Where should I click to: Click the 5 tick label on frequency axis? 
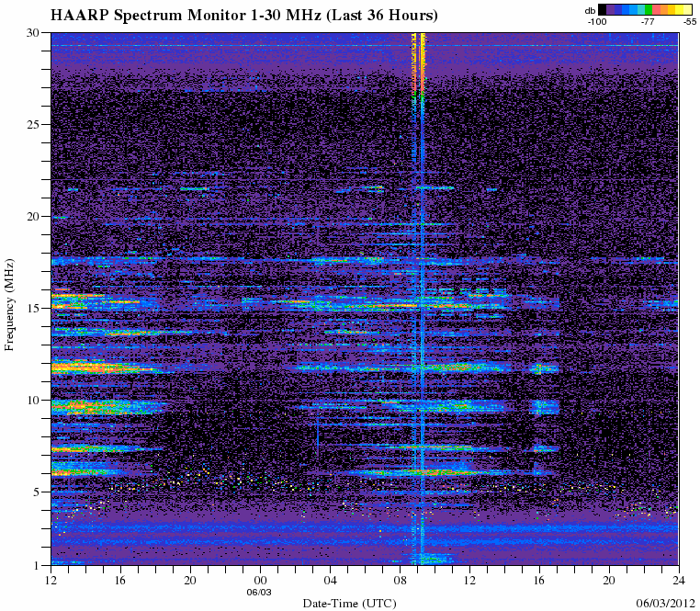[37, 492]
